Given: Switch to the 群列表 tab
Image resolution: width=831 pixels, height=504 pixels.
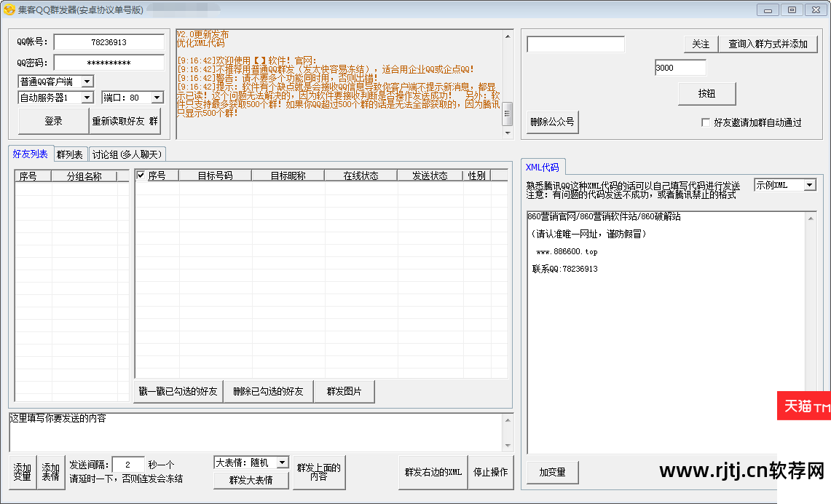Looking at the screenshot, I should (x=69, y=154).
